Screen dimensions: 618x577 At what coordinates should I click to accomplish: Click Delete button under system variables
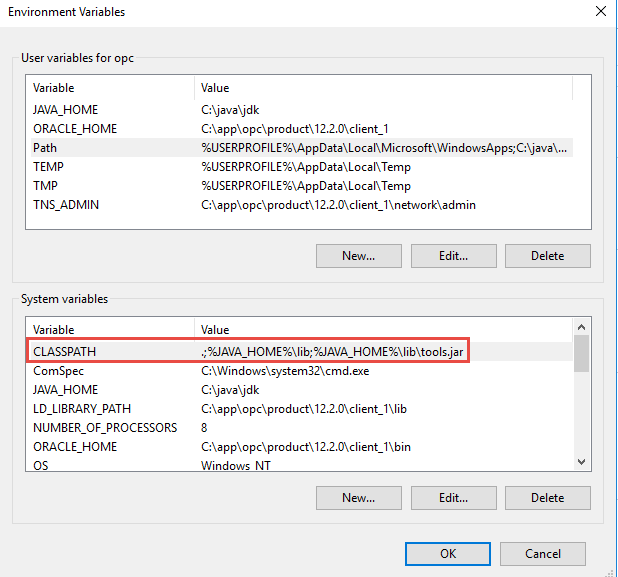(547, 498)
